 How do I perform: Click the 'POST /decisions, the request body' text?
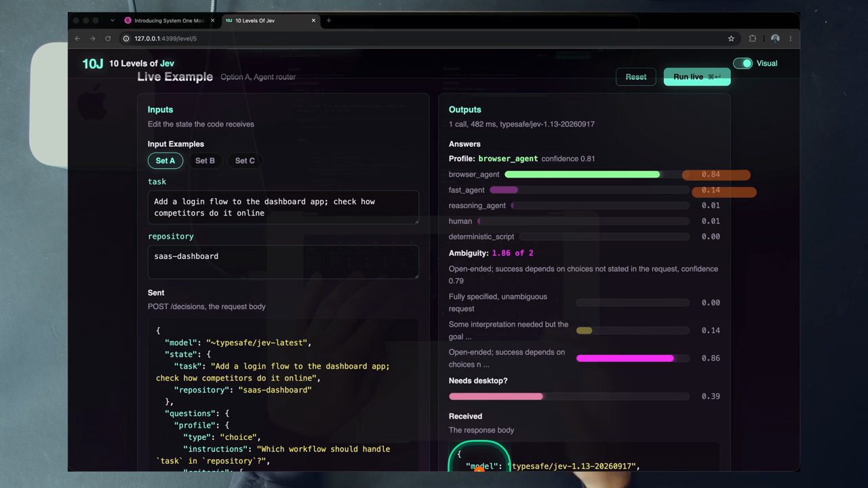207,307
